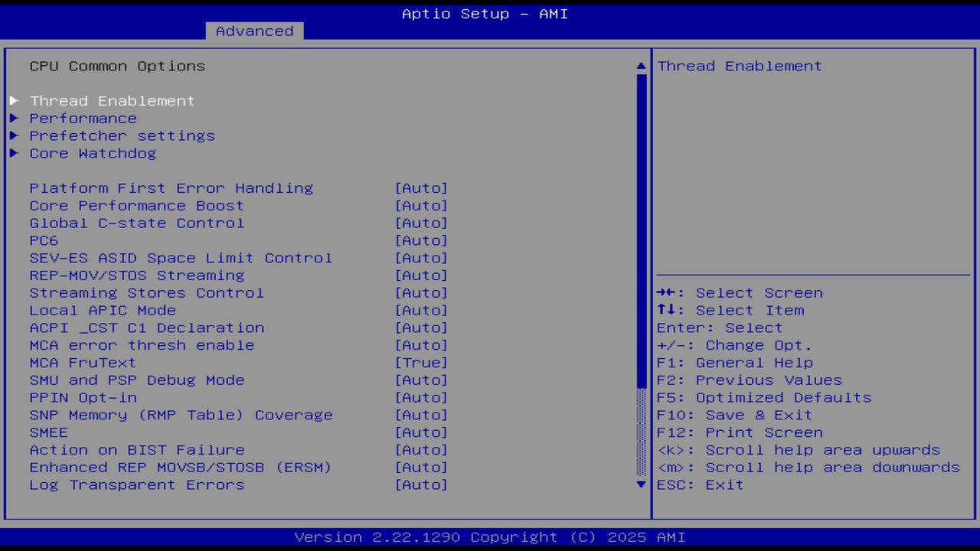Click the scroll-up arrow on the options list
The image size is (980, 551).
(x=640, y=66)
